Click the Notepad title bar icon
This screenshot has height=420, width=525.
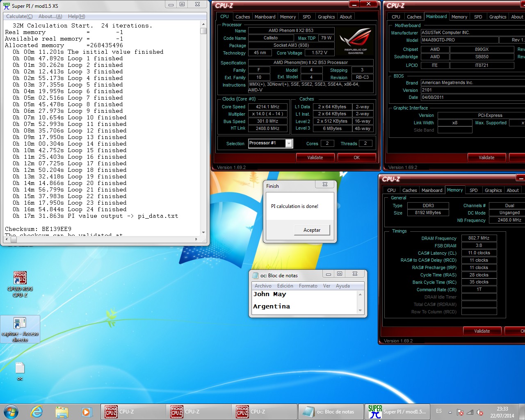pos(256,276)
